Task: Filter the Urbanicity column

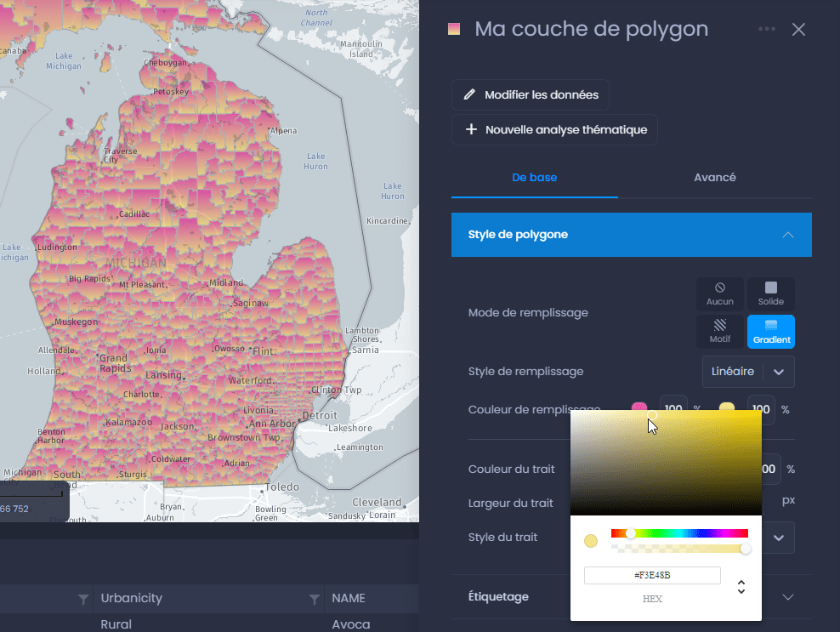Action: point(315,599)
